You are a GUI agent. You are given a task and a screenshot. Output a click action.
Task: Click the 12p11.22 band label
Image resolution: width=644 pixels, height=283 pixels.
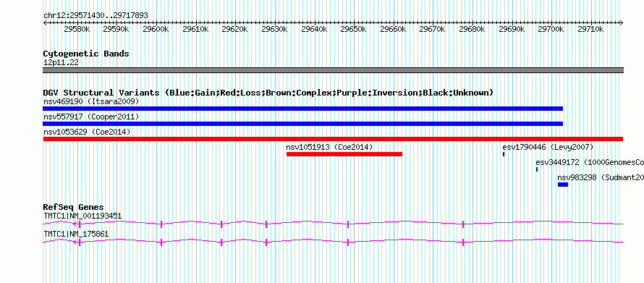point(61,63)
